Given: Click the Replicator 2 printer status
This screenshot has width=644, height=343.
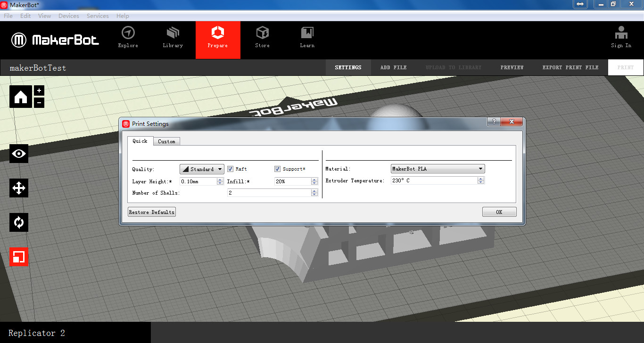Looking at the screenshot, I should tap(37, 333).
